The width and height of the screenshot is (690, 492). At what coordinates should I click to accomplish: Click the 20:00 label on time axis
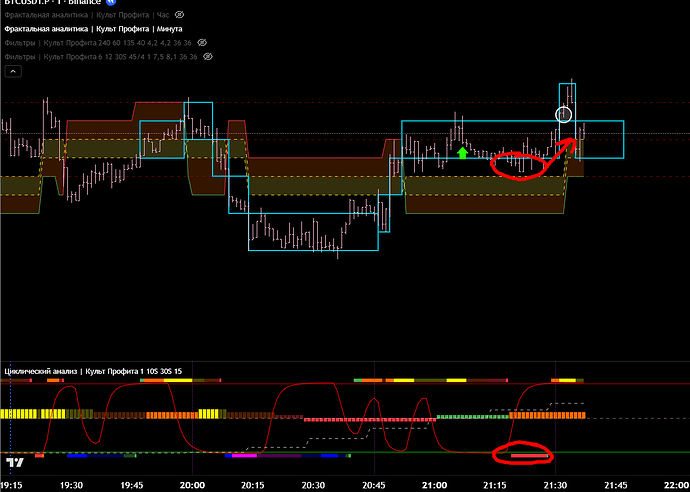[192, 483]
